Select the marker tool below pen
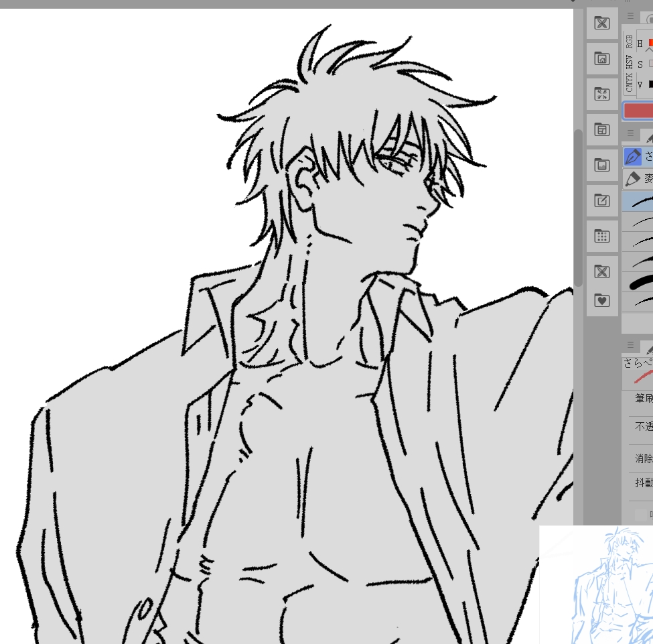653x644 pixels. click(633, 179)
